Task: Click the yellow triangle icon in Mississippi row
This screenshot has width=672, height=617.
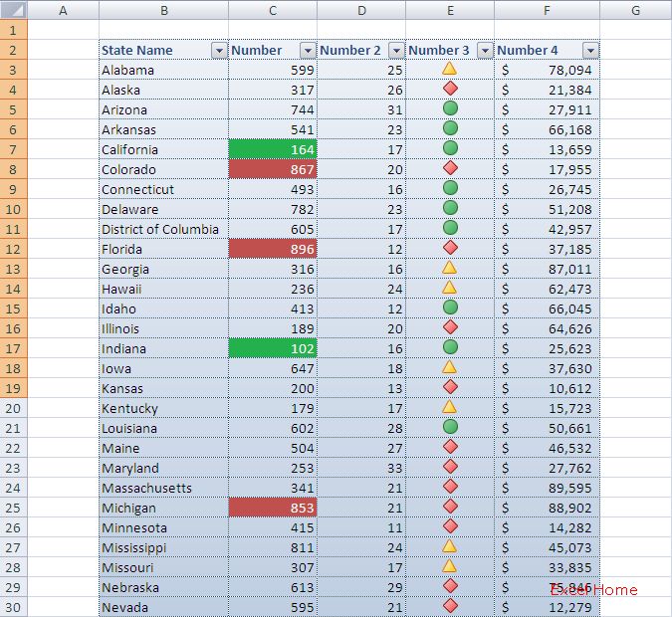Action: [450, 547]
